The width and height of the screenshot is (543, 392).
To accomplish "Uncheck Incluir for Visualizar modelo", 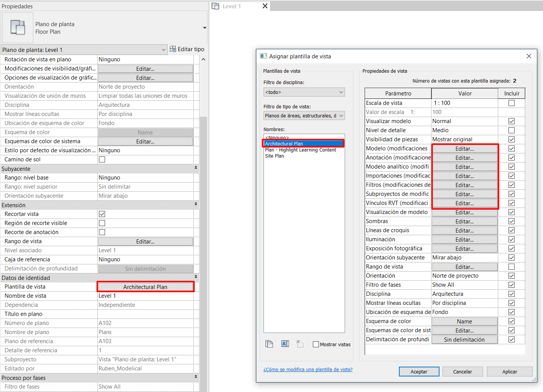I will [x=512, y=121].
